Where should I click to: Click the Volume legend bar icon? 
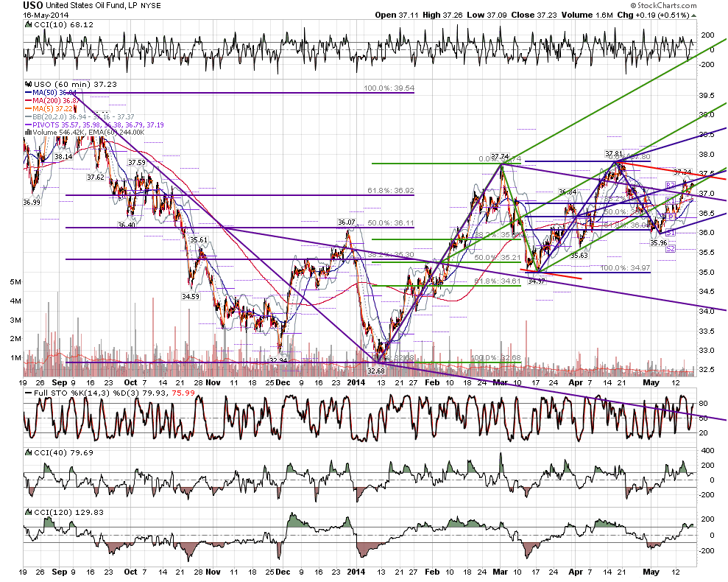tap(28, 133)
